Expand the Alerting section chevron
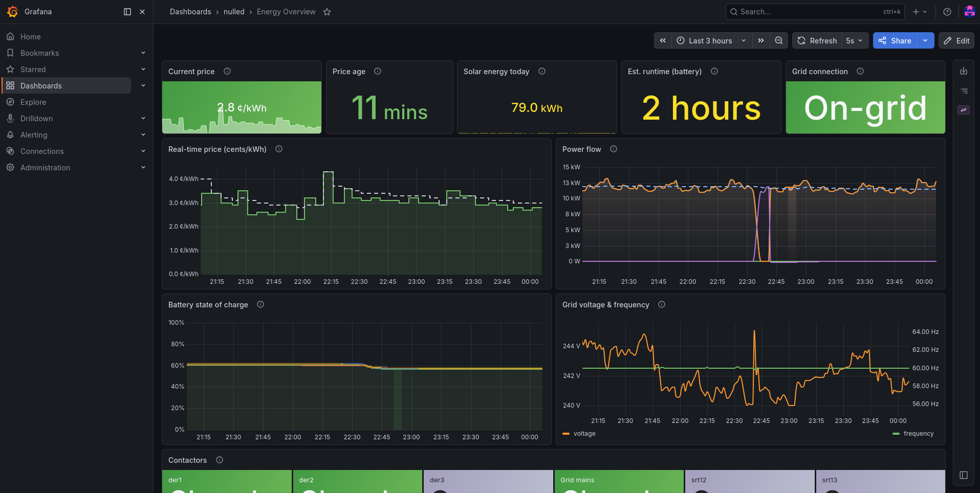 (143, 135)
